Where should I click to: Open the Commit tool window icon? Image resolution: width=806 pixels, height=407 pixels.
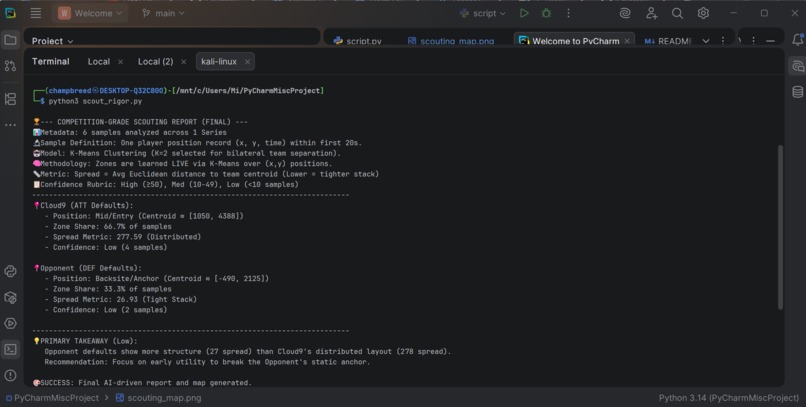[10, 66]
